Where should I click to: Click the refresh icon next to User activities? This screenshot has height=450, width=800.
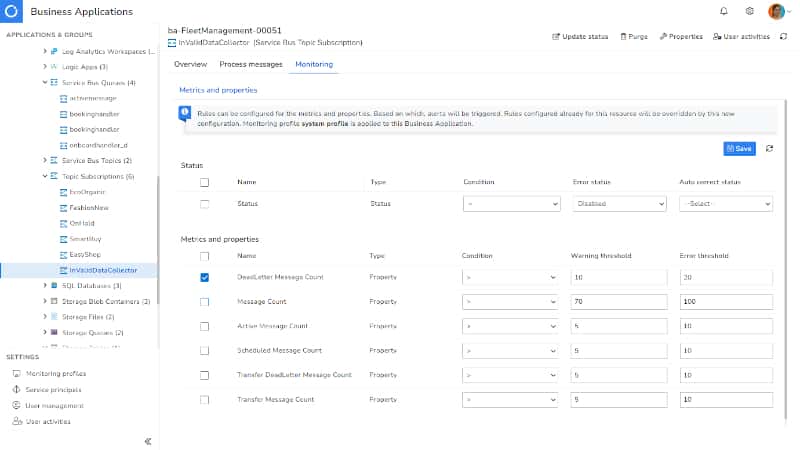[x=783, y=36]
